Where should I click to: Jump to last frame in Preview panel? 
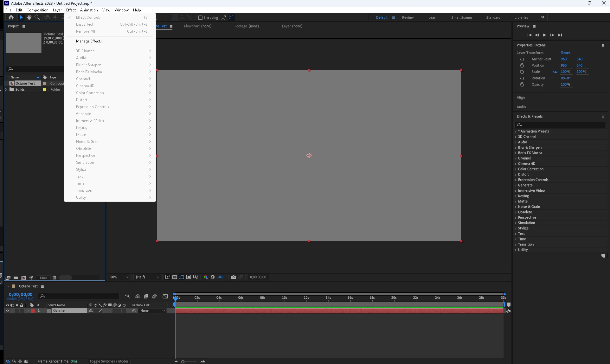point(560,35)
